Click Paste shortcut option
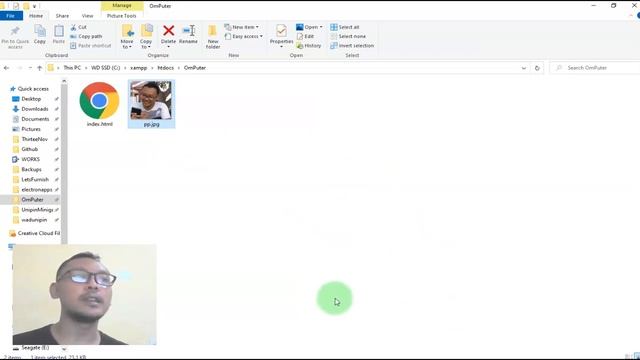The height and width of the screenshot is (360, 640). (x=91, y=46)
